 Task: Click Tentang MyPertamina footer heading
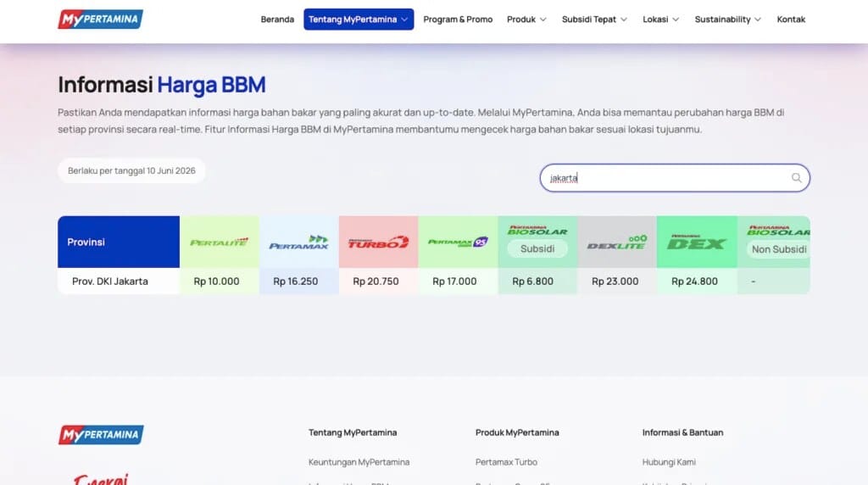tap(353, 432)
